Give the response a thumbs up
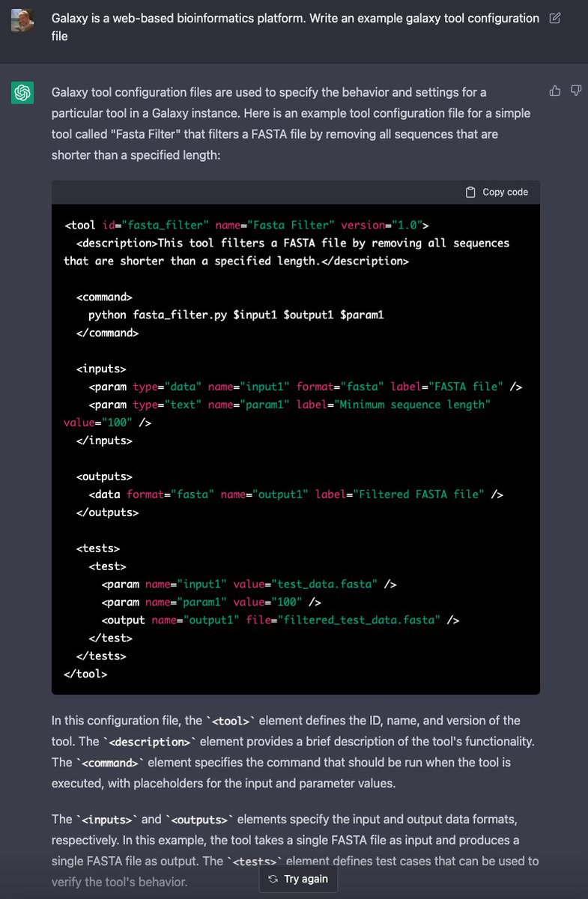 click(x=555, y=91)
